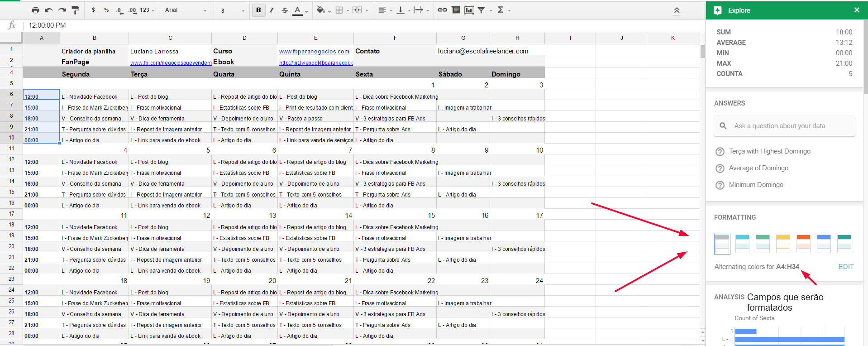Viewport: 868px width, 346px height.
Task: Toggle strikethrough formatting
Action: coord(285,10)
